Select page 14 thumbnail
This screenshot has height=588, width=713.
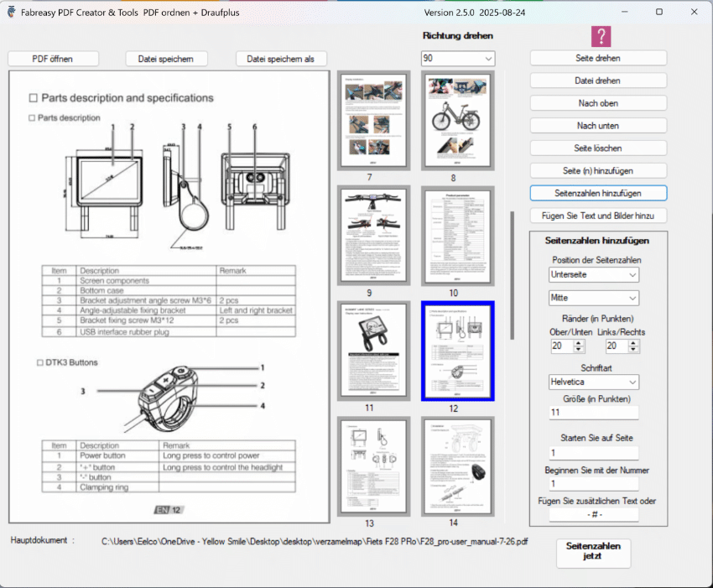pyautogui.click(x=453, y=465)
